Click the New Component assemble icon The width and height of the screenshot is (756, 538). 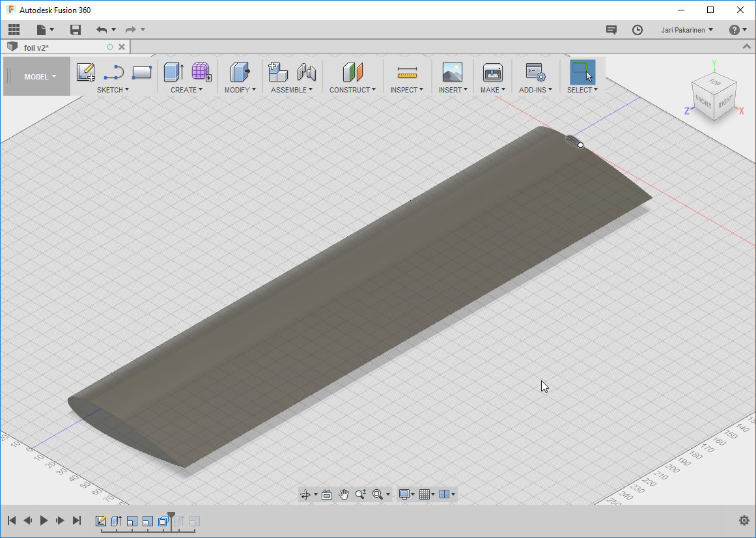coord(277,72)
